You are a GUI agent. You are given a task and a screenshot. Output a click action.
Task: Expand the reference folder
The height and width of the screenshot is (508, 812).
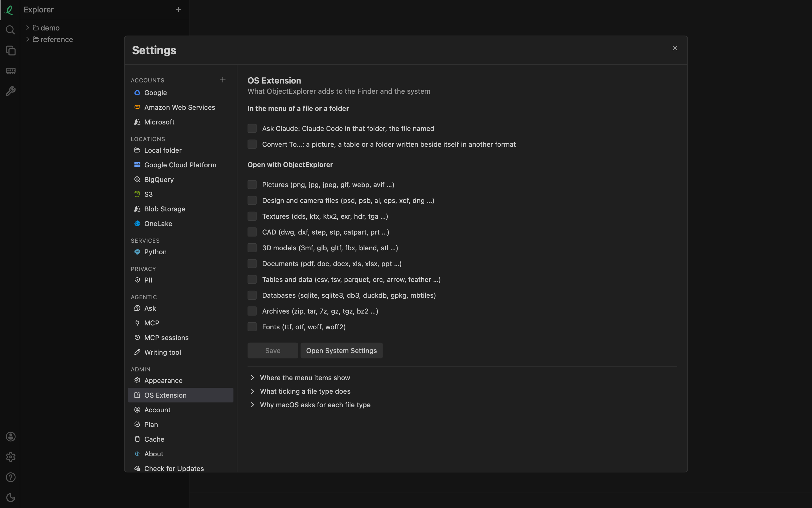[x=28, y=39]
